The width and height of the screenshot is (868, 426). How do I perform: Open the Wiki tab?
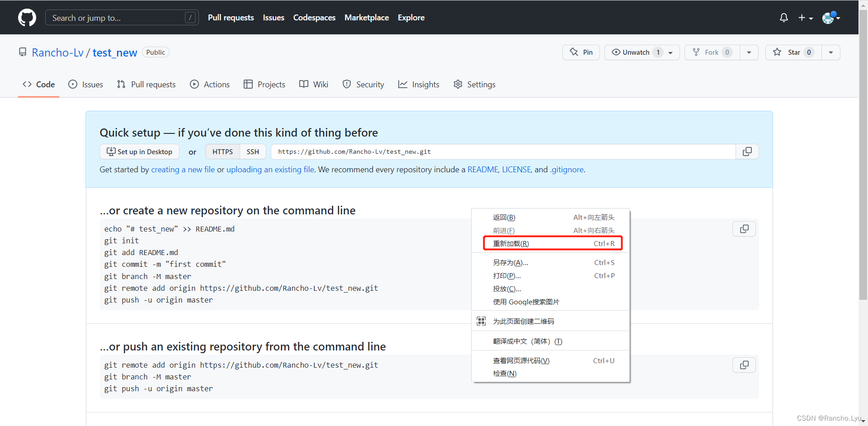pyautogui.click(x=314, y=85)
